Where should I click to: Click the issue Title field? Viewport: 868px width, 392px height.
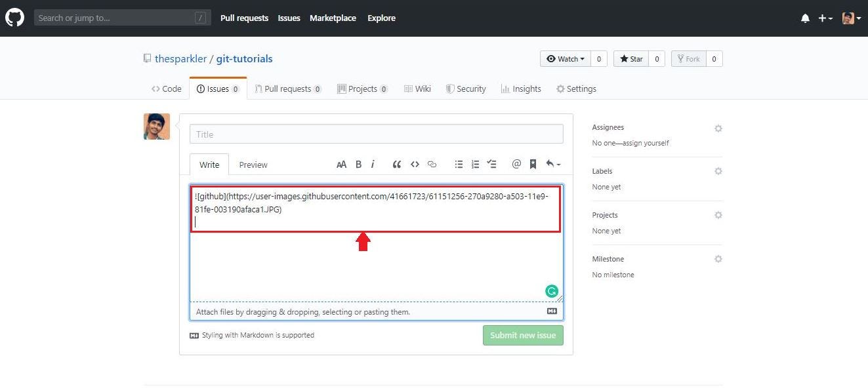pyautogui.click(x=377, y=134)
